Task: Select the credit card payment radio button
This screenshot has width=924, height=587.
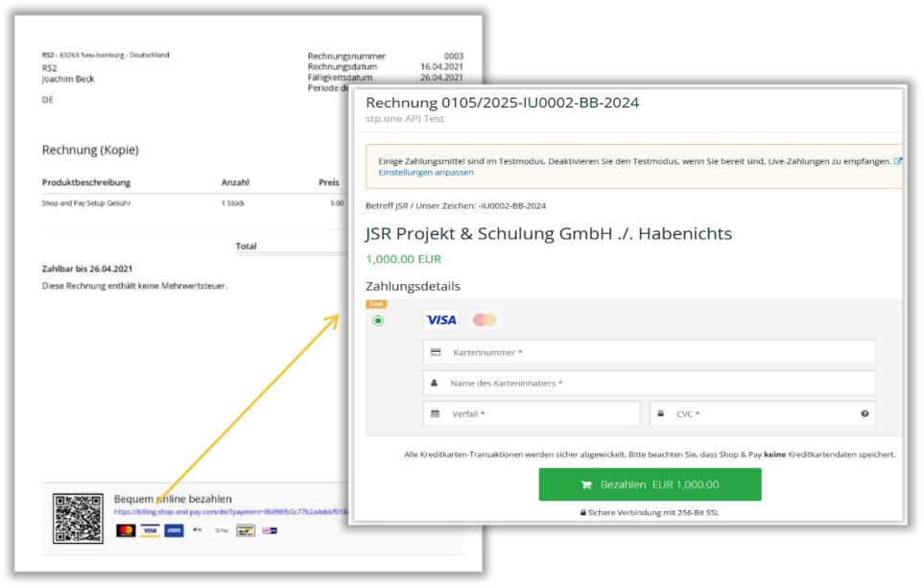Action: tap(378, 320)
